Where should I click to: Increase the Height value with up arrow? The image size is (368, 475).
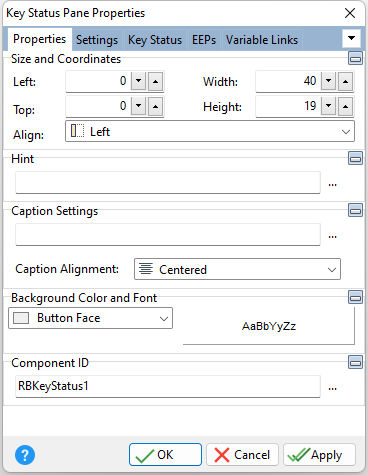click(345, 106)
